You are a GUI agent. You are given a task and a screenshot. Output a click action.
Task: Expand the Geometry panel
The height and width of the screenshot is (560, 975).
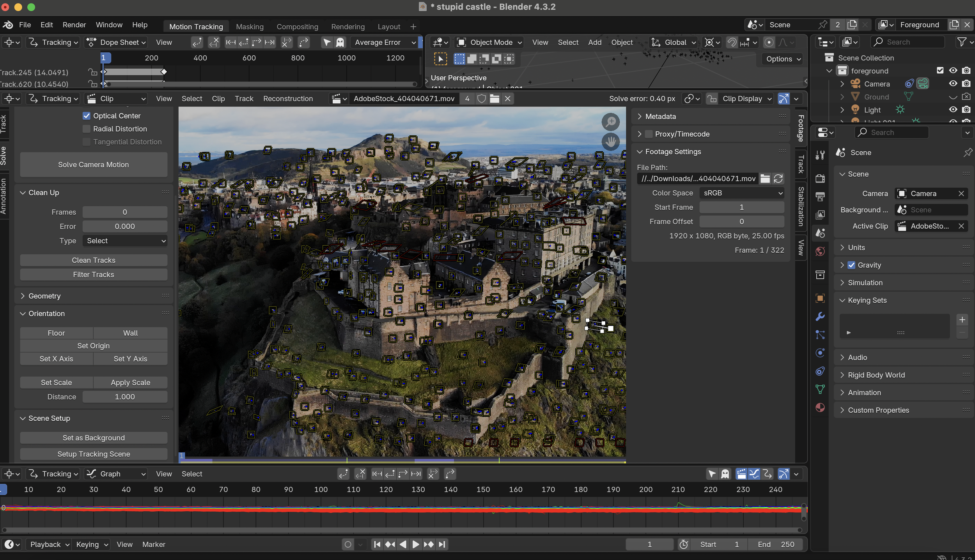(x=44, y=296)
